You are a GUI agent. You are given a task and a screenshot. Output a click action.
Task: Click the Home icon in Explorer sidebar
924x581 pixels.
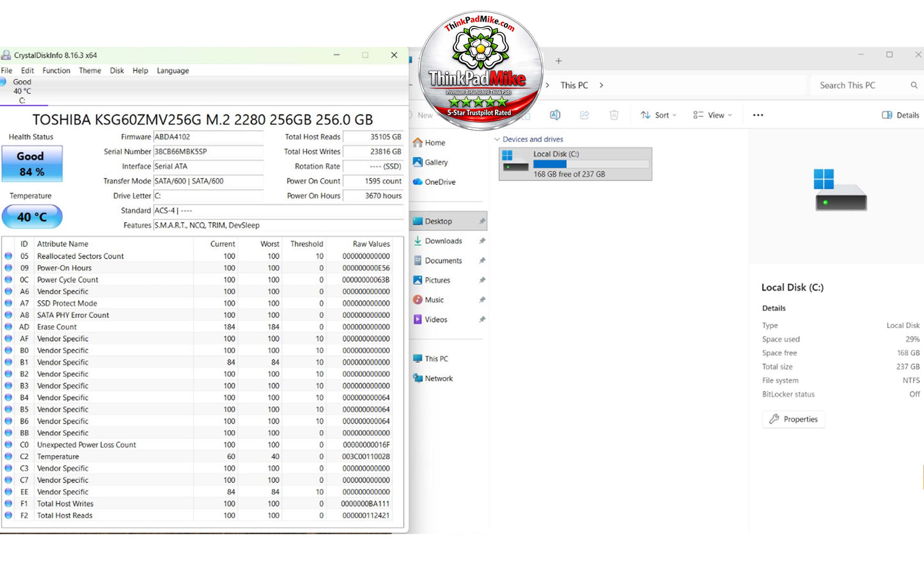pos(418,143)
